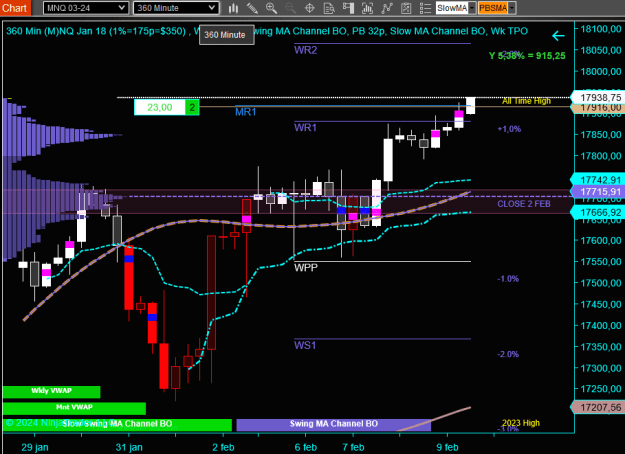Click the +1,0% level label
Viewport: 625px width, 454px height.
[509, 129]
